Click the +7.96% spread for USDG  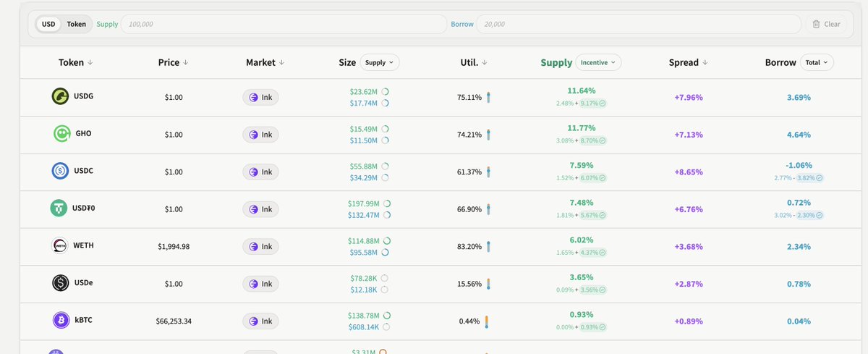689,97
